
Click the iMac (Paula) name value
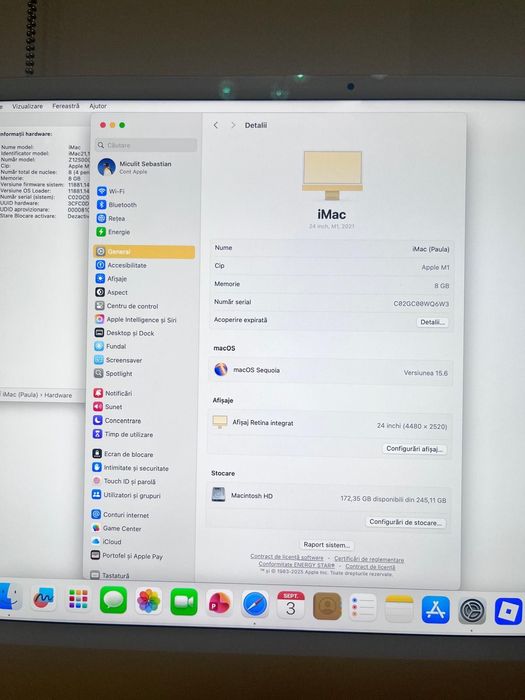point(431,249)
